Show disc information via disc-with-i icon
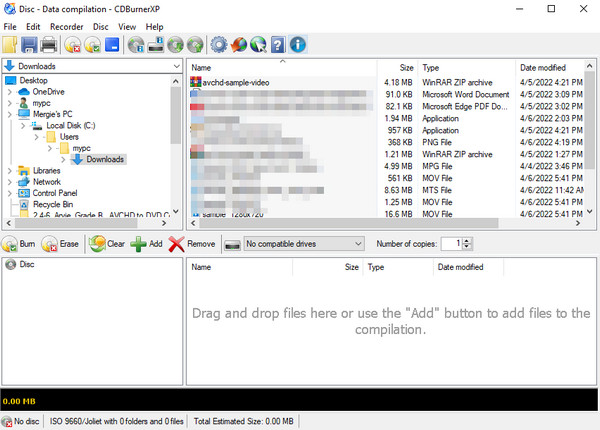600x430 pixels. tap(136, 45)
